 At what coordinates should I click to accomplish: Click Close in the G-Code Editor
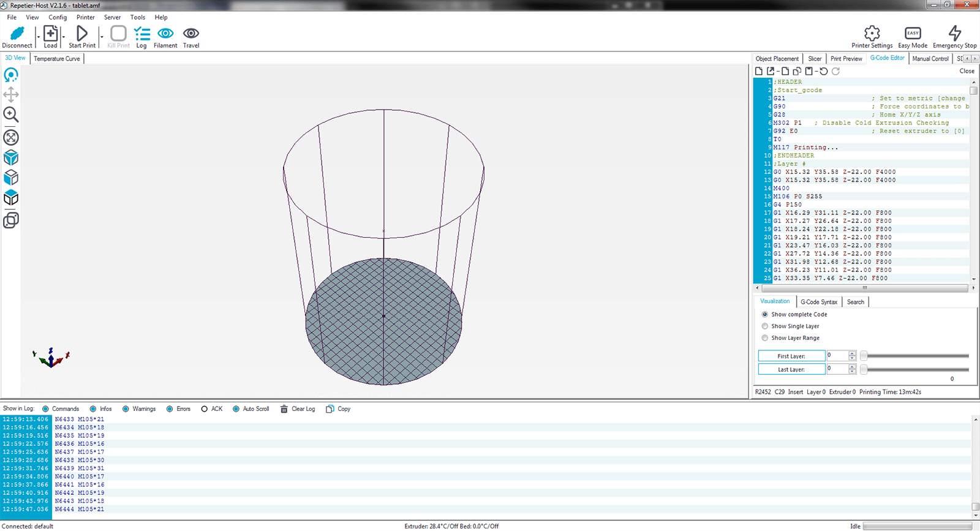pyautogui.click(x=967, y=71)
